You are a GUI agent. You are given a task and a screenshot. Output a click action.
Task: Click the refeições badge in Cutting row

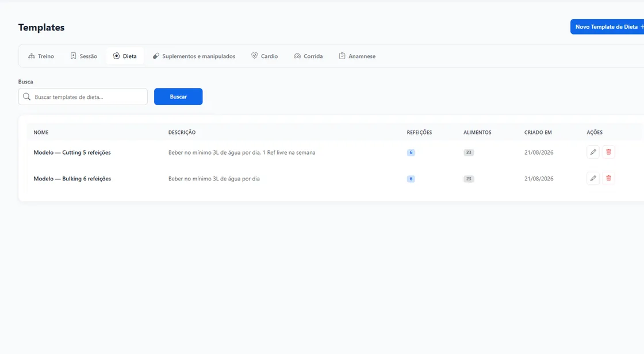pos(411,152)
